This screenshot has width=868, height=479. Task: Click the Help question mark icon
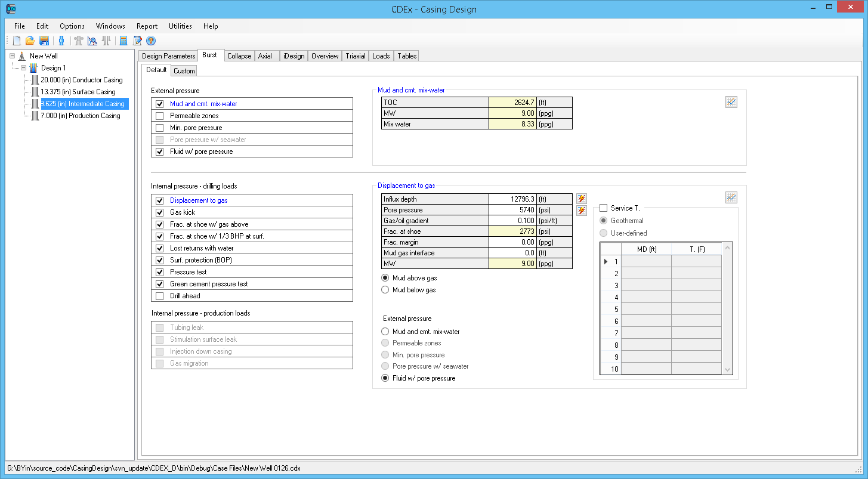coord(151,41)
